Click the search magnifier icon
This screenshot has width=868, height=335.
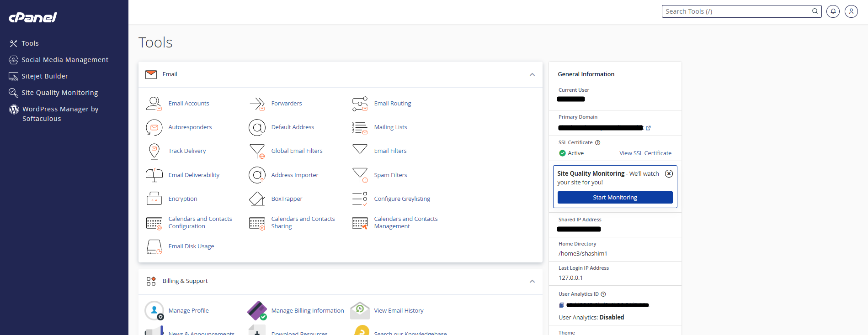tap(815, 11)
